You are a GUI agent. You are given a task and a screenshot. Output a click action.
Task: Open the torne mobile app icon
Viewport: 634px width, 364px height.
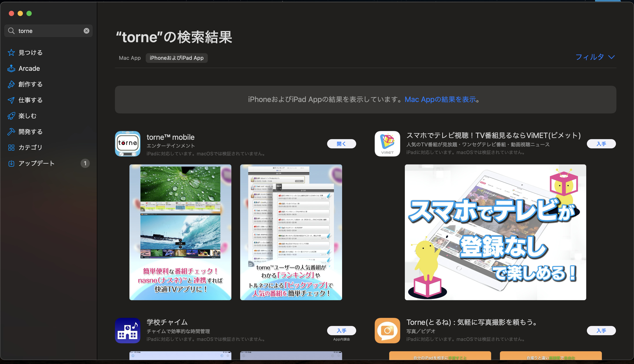(128, 144)
